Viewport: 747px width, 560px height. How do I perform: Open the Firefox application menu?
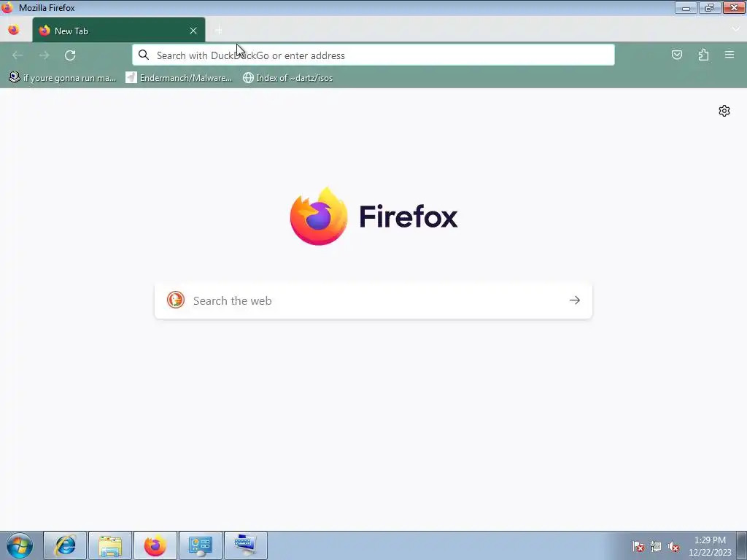pos(729,55)
